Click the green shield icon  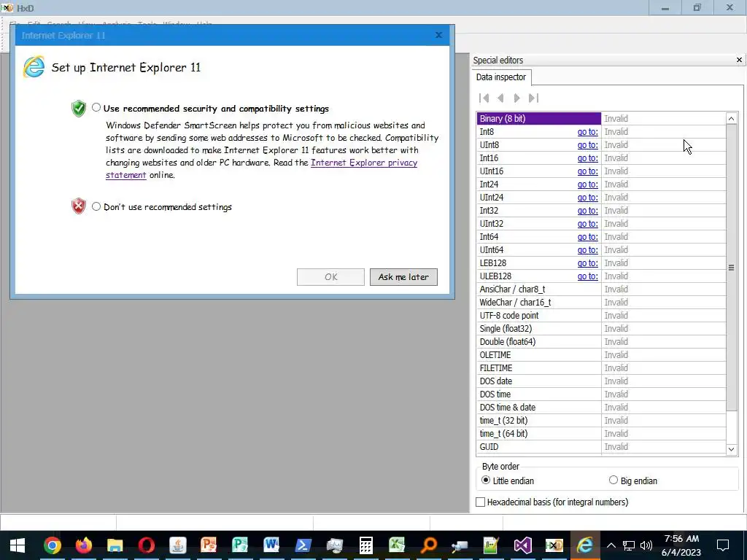click(x=79, y=109)
